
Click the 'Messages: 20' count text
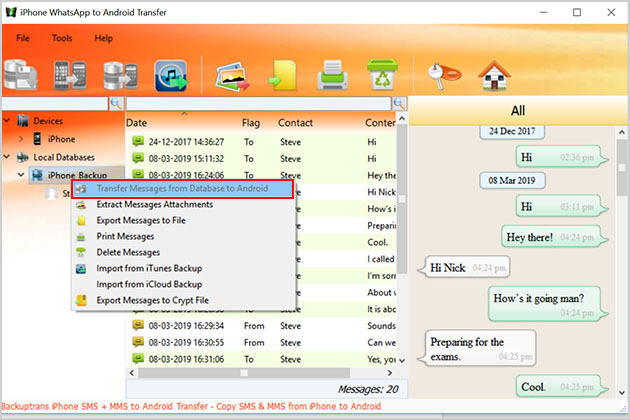(x=368, y=389)
